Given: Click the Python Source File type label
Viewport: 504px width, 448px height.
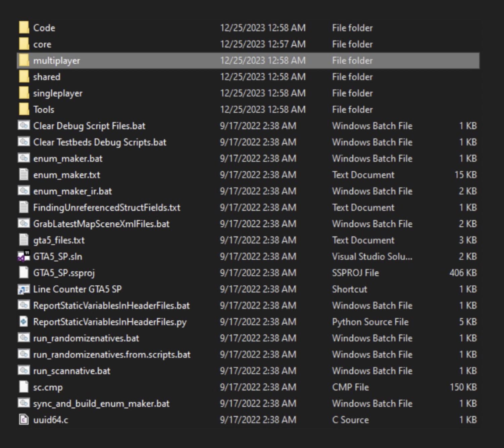Looking at the screenshot, I should point(370,322).
